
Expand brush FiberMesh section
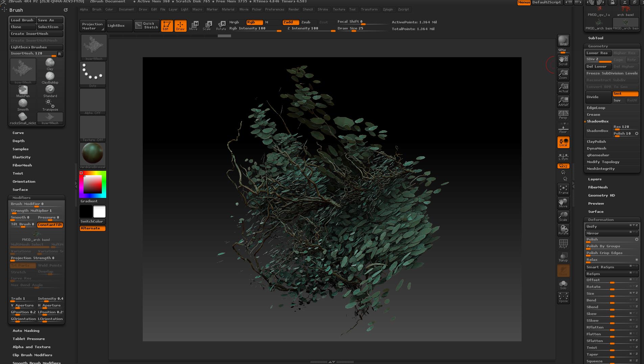[22, 165]
